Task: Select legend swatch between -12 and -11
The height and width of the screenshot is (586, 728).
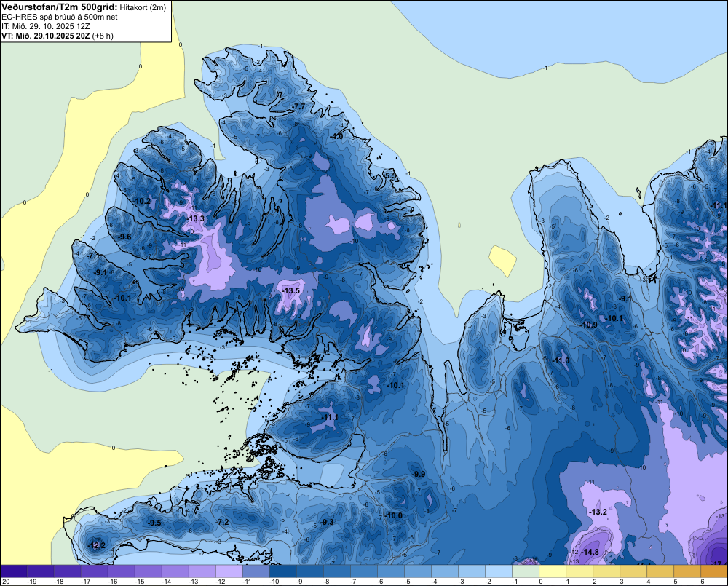Action: click(x=229, y=571)
